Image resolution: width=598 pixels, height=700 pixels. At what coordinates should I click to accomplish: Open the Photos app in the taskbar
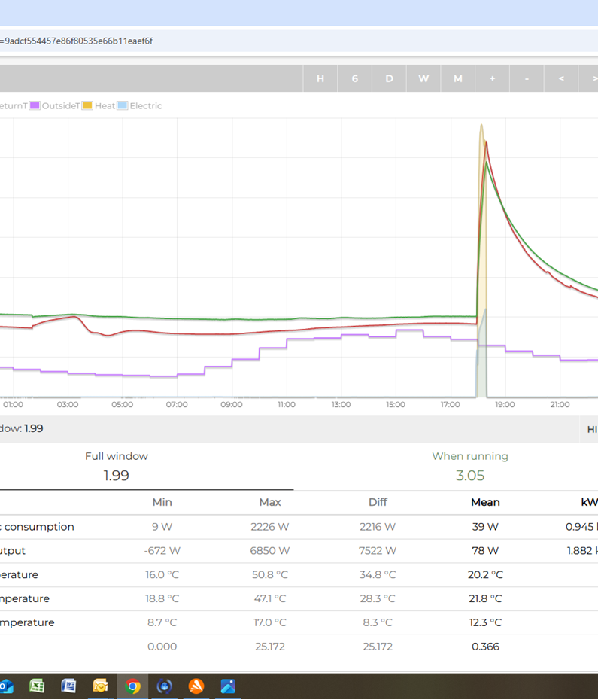click(228, 686)
